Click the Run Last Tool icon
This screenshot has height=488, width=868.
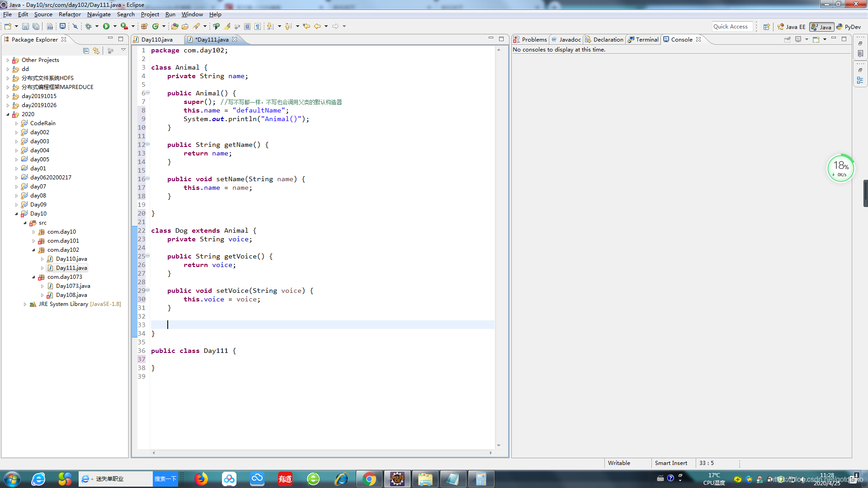[x=124, y=27]
